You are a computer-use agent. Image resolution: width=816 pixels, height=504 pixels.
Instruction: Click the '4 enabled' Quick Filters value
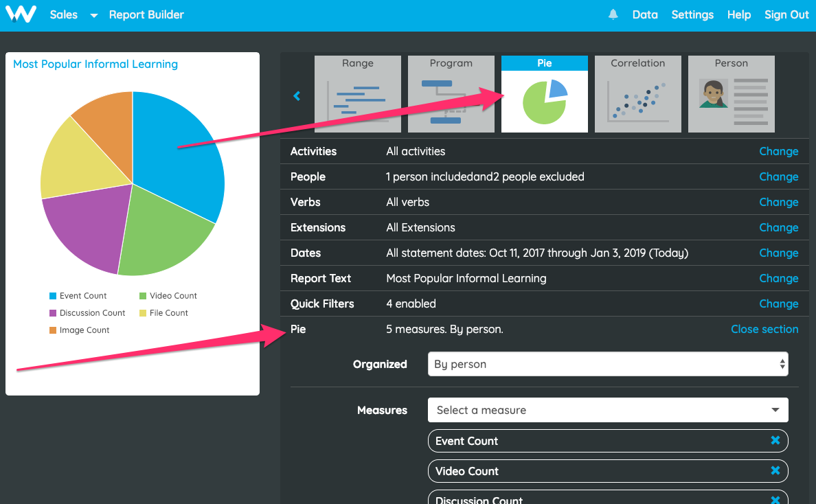coord(411,303)
